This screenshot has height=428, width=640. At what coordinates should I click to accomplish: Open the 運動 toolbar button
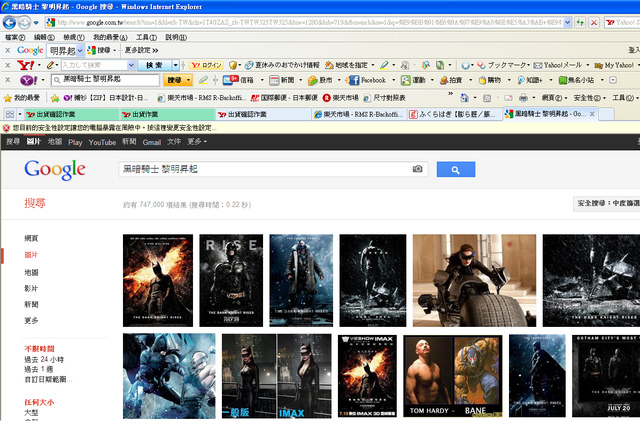(x=413, y=80)
